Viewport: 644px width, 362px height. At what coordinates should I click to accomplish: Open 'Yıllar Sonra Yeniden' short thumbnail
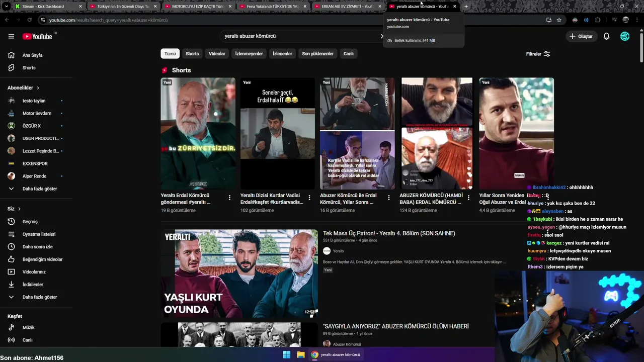point(516,133)
